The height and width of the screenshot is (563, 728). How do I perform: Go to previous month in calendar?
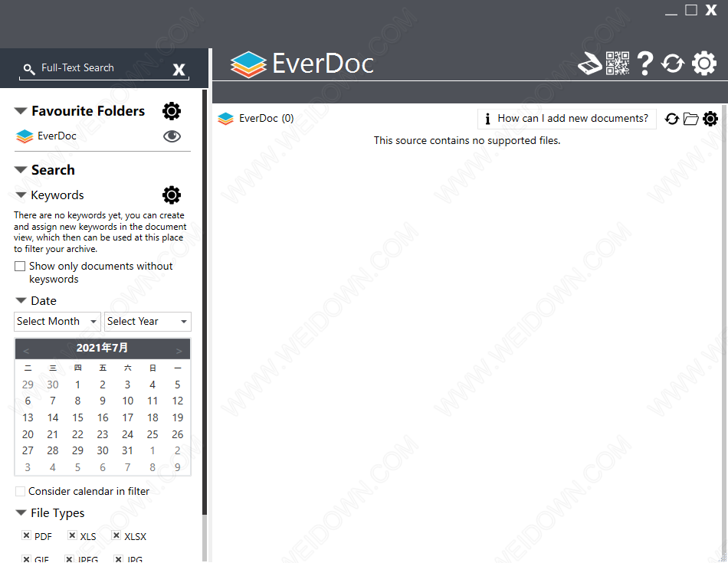click(26, 350)
